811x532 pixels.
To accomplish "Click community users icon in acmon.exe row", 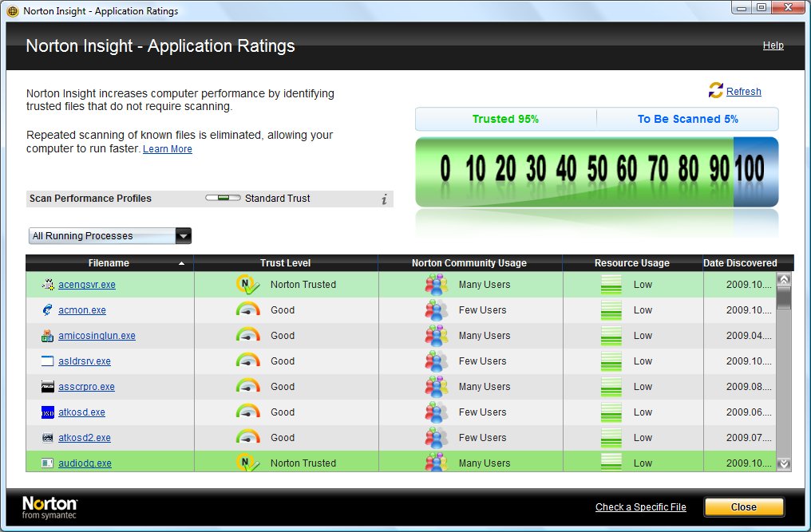I will (436, 309).
